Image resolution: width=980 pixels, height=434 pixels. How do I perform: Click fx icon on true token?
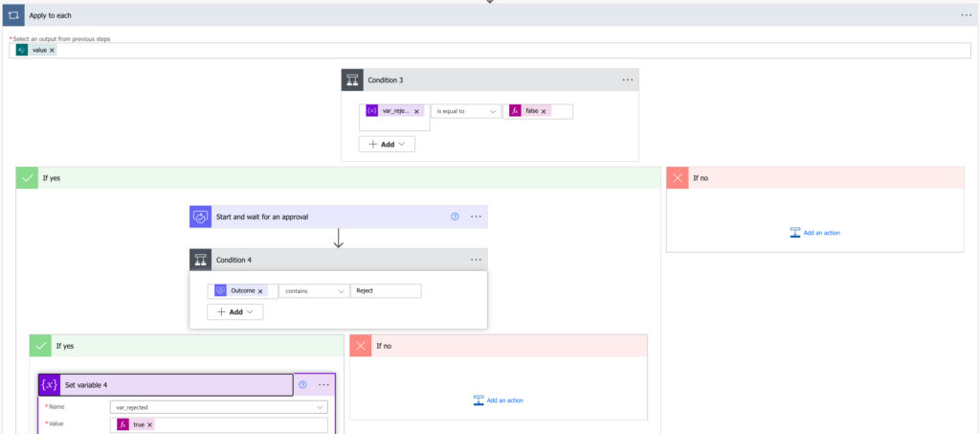click(x=123, y=424)
